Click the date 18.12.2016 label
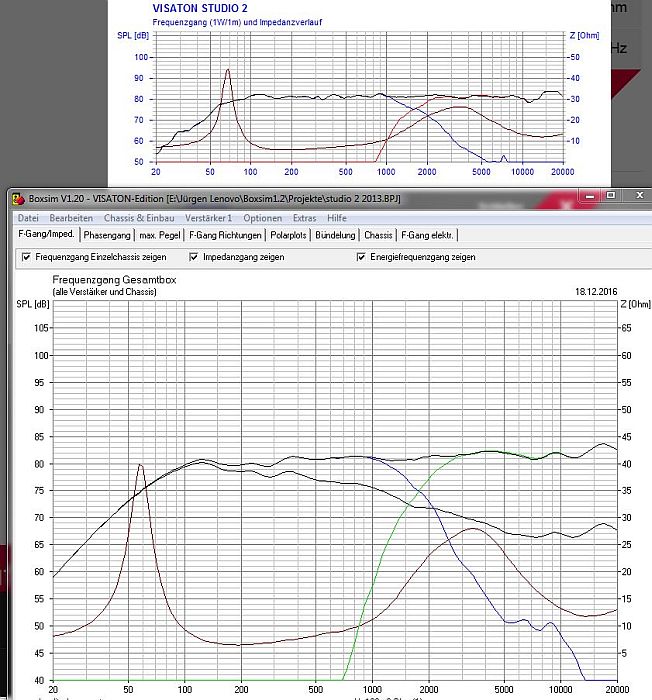The width and height of the screenshot is (652, 700). click(596, 292)
